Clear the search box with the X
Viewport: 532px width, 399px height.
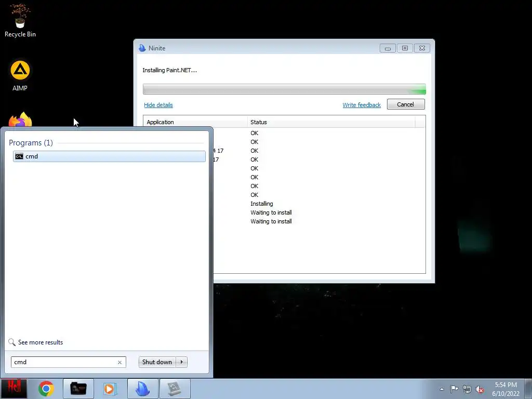119,362
